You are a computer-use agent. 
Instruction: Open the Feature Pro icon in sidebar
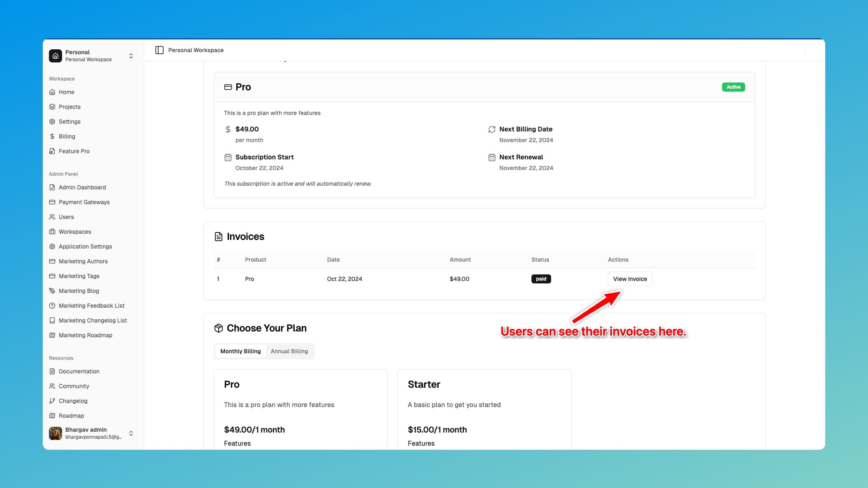tap(52, 151)
